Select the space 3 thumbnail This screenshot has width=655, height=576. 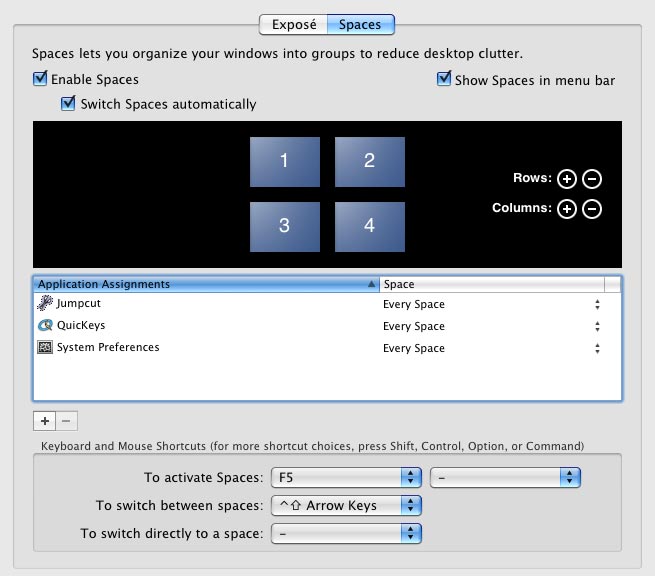[x=285, y=227]
